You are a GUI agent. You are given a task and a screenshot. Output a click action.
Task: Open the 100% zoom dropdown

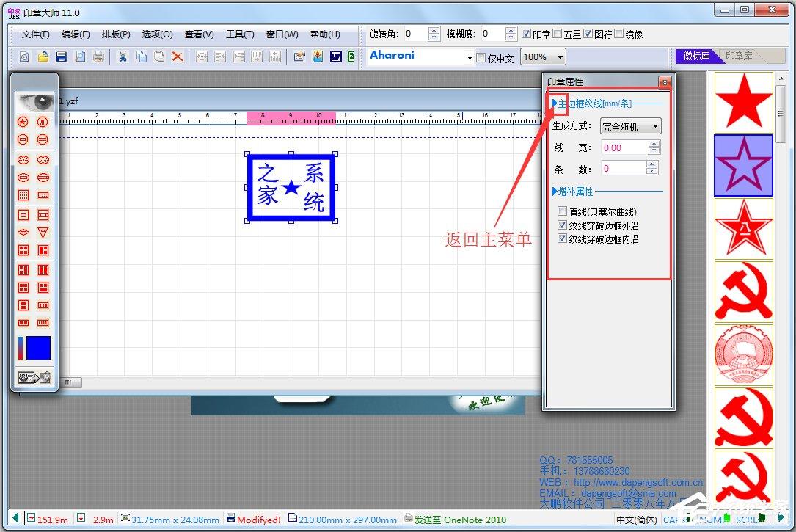[x=560, y=57]
